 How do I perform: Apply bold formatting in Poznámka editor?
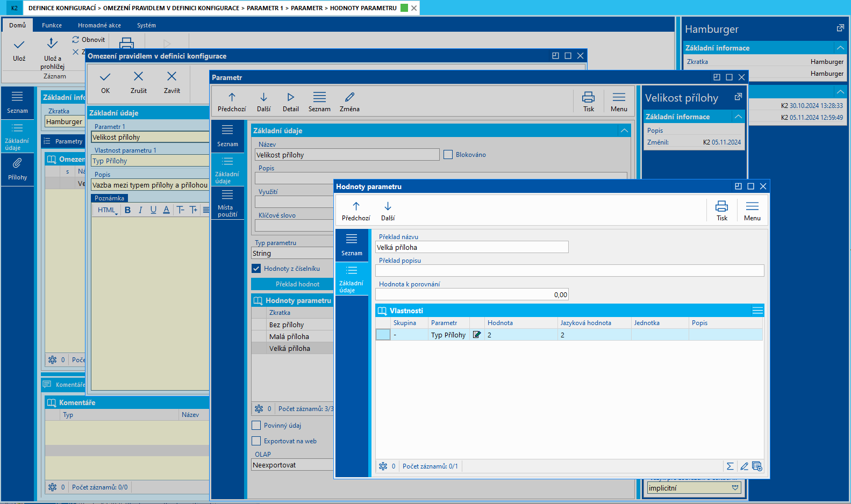[x=127, y=210]
